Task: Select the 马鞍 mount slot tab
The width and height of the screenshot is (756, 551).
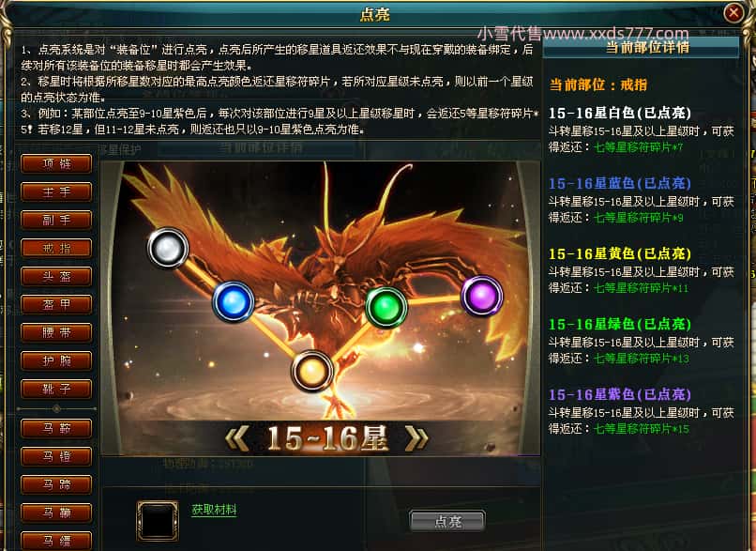Action: click(x=56, y=428)
